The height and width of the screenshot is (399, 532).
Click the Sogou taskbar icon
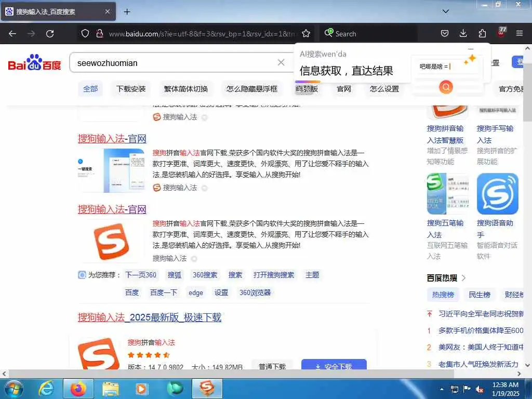(207, 389)
